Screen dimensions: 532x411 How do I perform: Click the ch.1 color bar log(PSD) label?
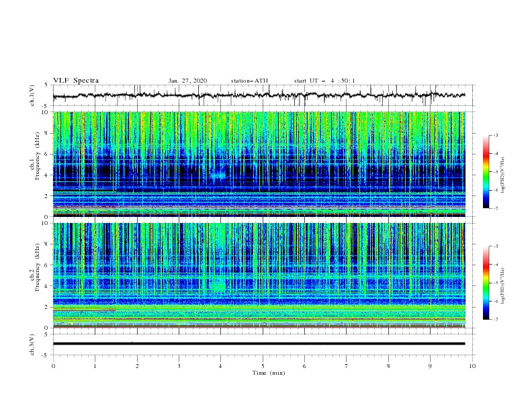(503, 175)
